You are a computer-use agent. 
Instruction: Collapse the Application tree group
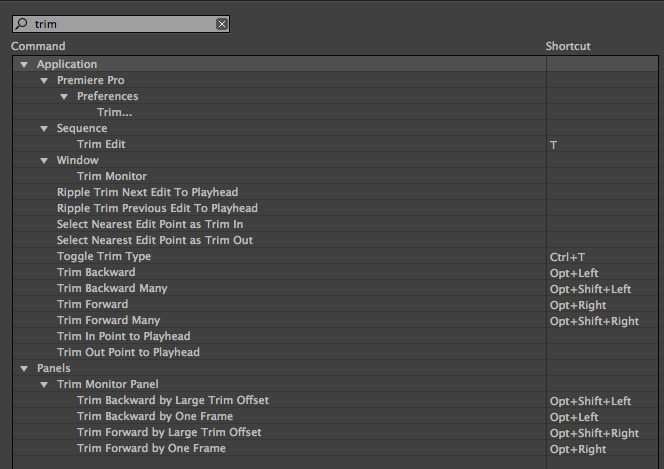tap(25, 65)
